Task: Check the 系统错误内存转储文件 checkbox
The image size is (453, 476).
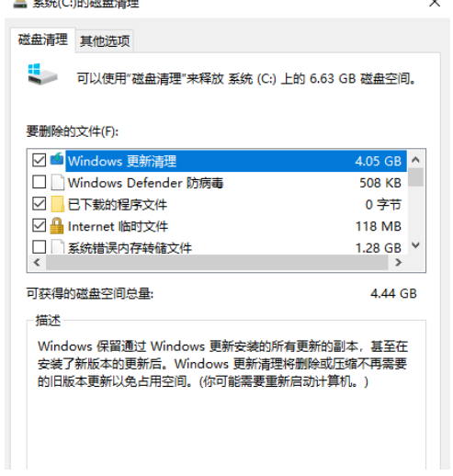Action: pos(39,246)
